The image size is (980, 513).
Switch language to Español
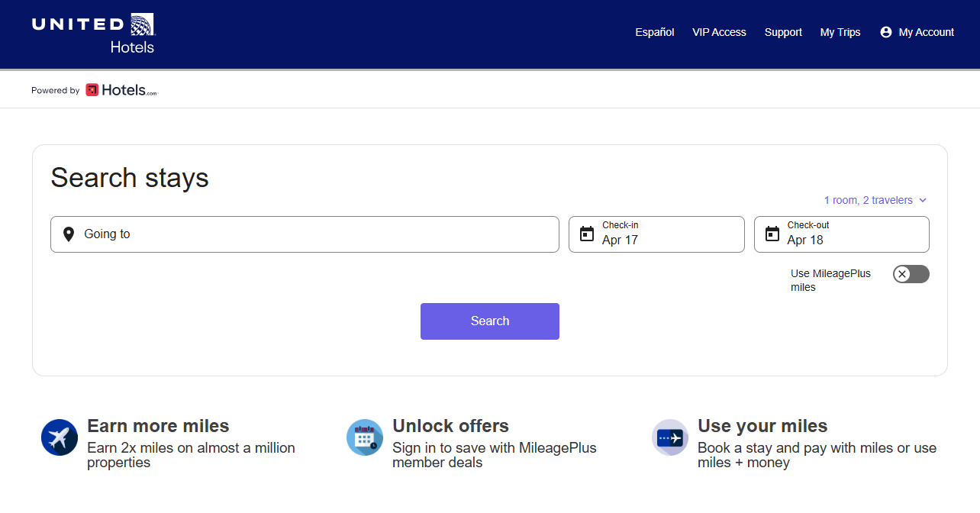click(x=655, y=32)
